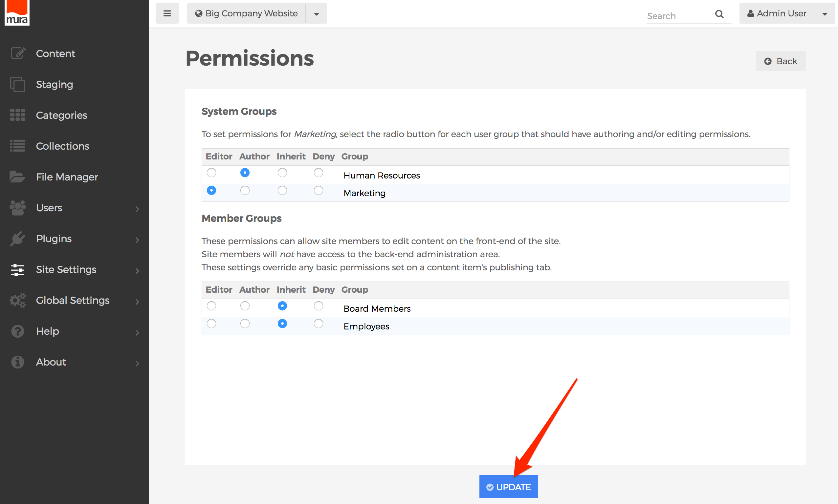Click the Mura logo icon

point(17,12)
